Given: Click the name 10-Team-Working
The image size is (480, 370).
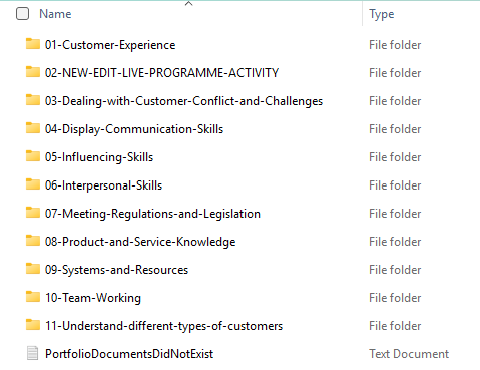Looking at the screenshot, I should pyautogui.click(x=93, y=298).
